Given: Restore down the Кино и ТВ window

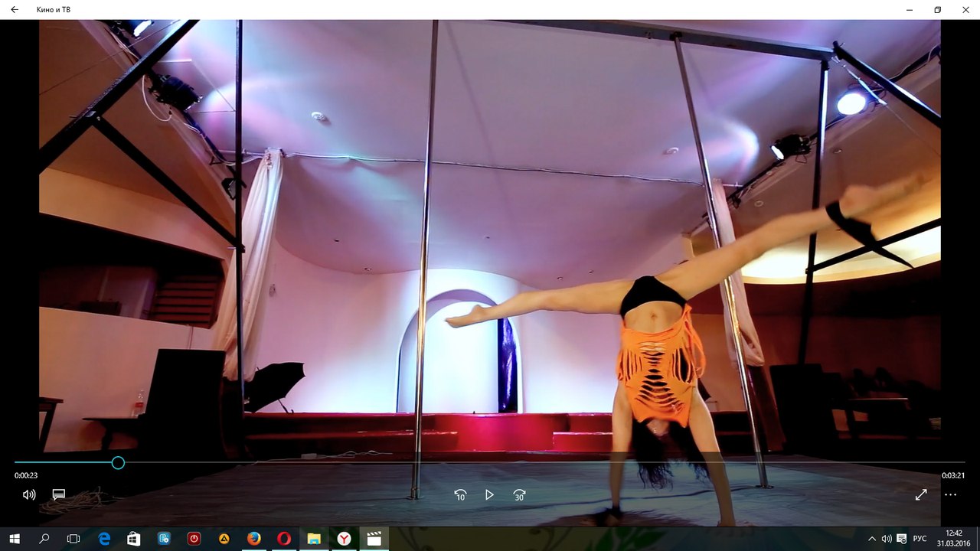Looking at the screenshot, I should click(x=937, y=10).
